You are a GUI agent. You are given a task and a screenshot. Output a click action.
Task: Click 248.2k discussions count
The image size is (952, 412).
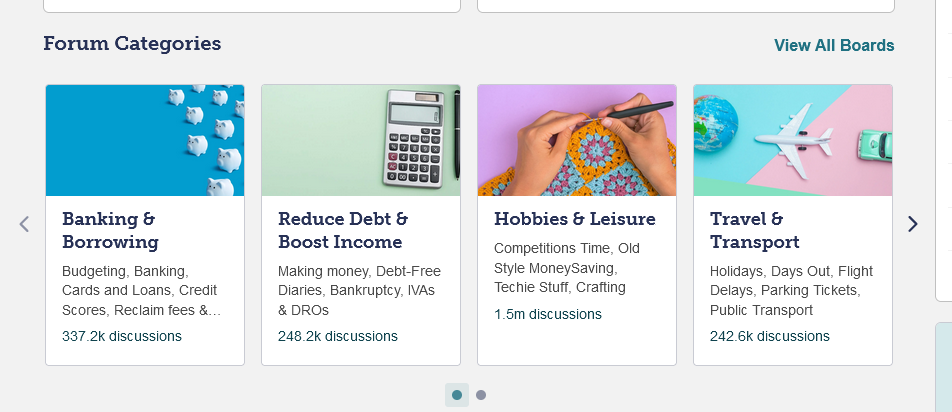[338, 336]
